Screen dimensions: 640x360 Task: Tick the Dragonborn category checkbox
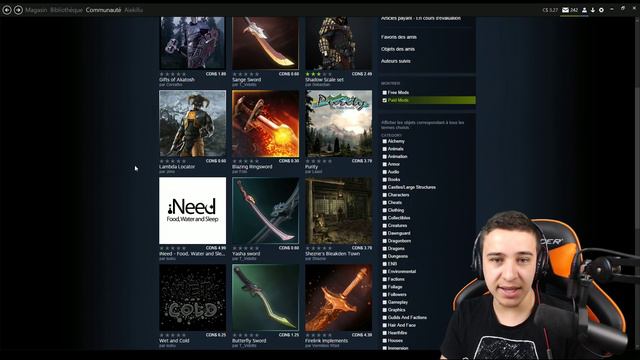384,241
